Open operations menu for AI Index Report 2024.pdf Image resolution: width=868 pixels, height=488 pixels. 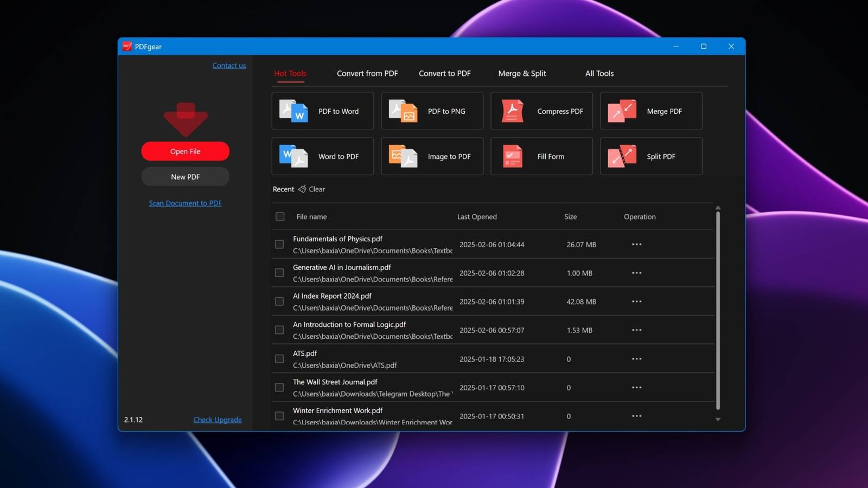pos(636,301)
